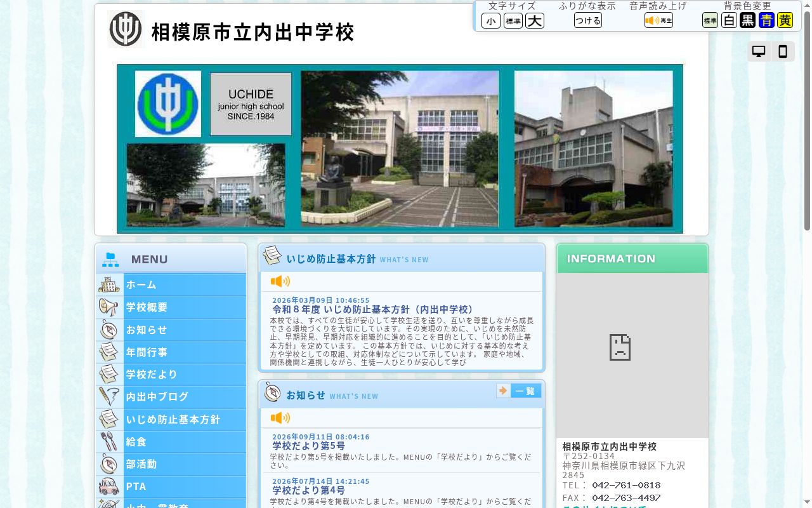Screen dimensions: 812x508
Task: Switch to smartphone view icon
Action: coord(783,52)
